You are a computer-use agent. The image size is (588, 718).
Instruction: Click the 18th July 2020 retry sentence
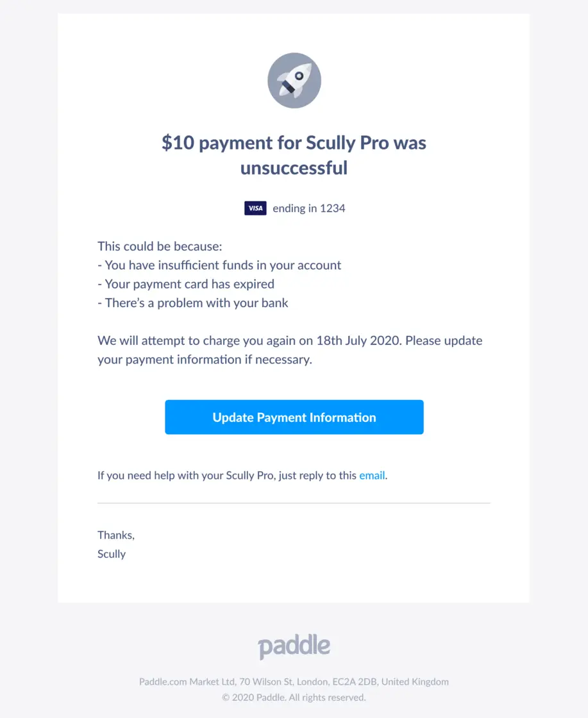pos(290,349)
